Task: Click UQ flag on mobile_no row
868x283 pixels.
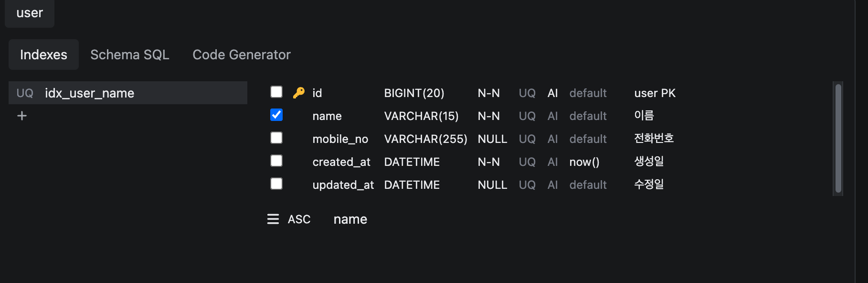Action: click(527, 139)
